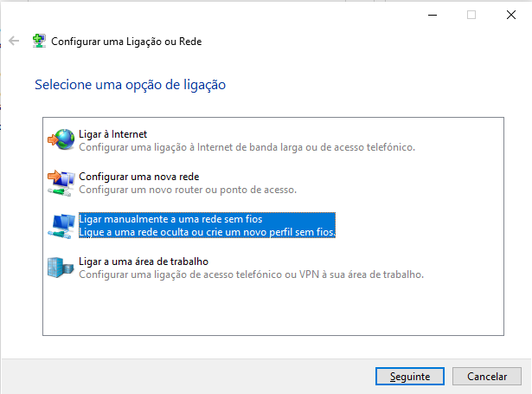Select the globe icon for Ligar à Internet
The image size is (532, 394).
(x=61, y=139)
